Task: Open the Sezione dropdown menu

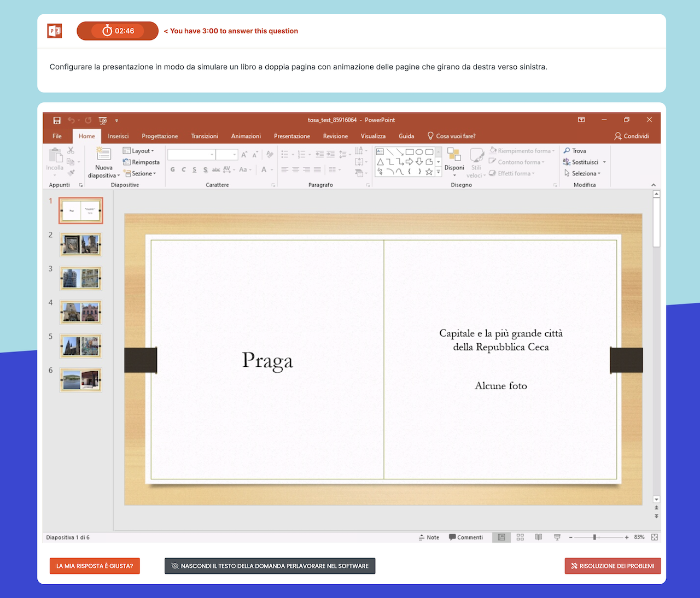Action: tap(140, 173)
